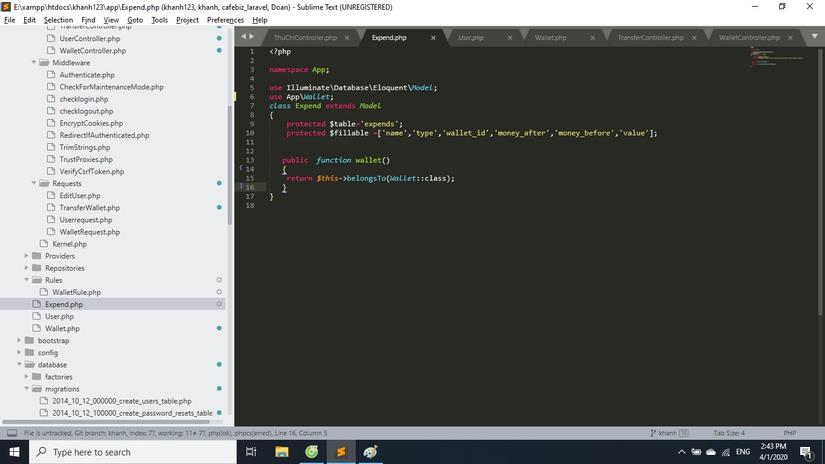This screenshot has height=464, width=825.
Task: Open TrimStrings.php in sidebar
Action: click(85, 147)
